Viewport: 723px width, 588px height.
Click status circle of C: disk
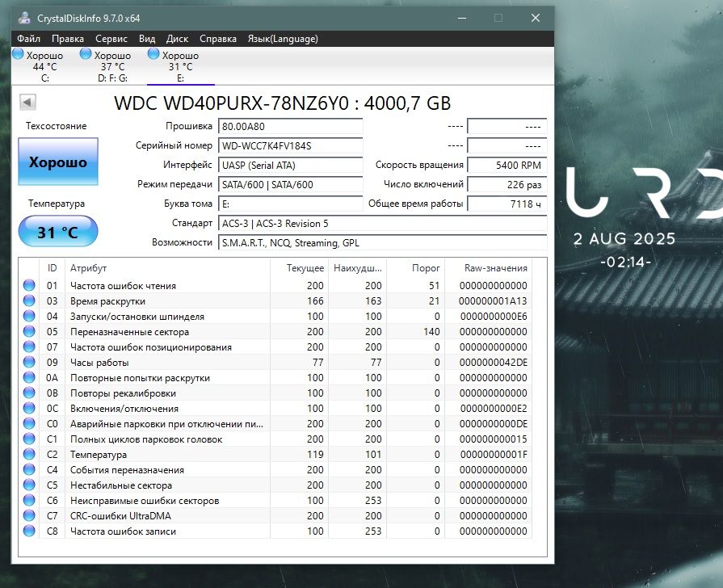pos(18,54)
